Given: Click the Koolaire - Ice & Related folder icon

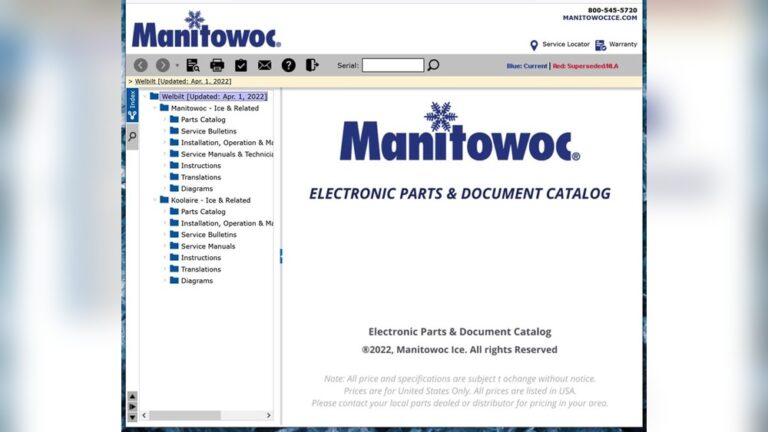Looking at the screenshot, I should [x=165, y=200].
